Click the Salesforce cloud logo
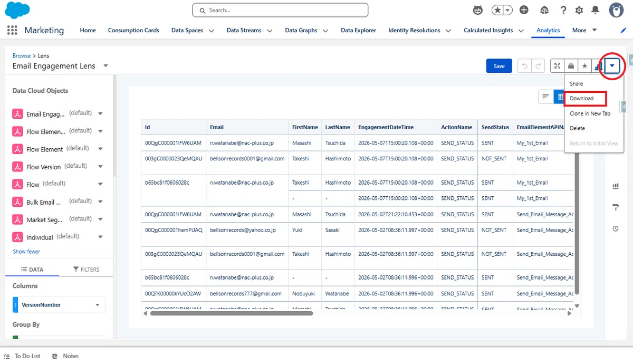The image size is (633, 364). point(17,10)
